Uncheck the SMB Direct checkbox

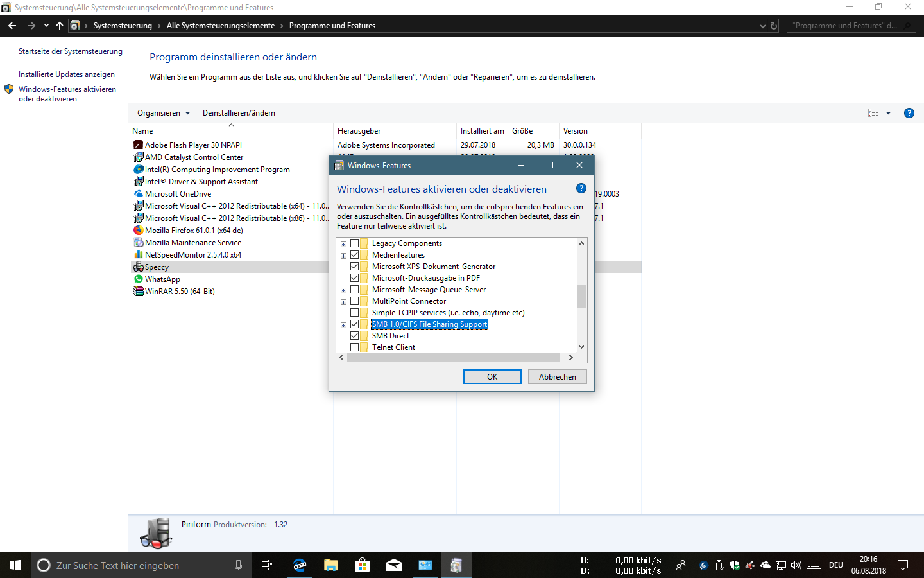coord(354,336)
